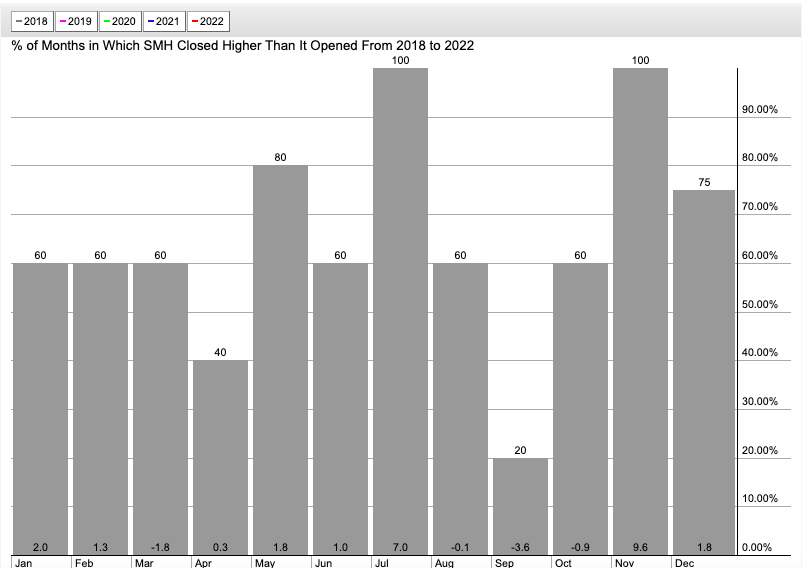Click the 1.0 average value in June
The width and height of the screenshot is (802, 568).
(340, 548)
